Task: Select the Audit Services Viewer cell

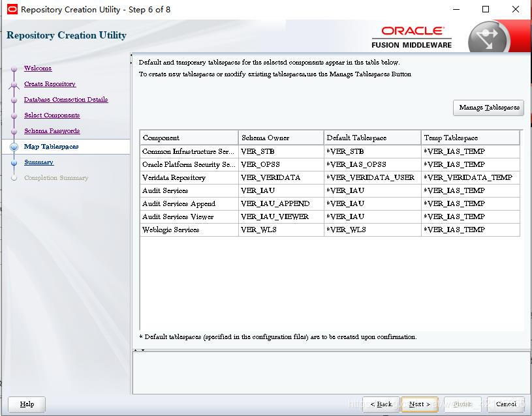Action: (189, 216)
